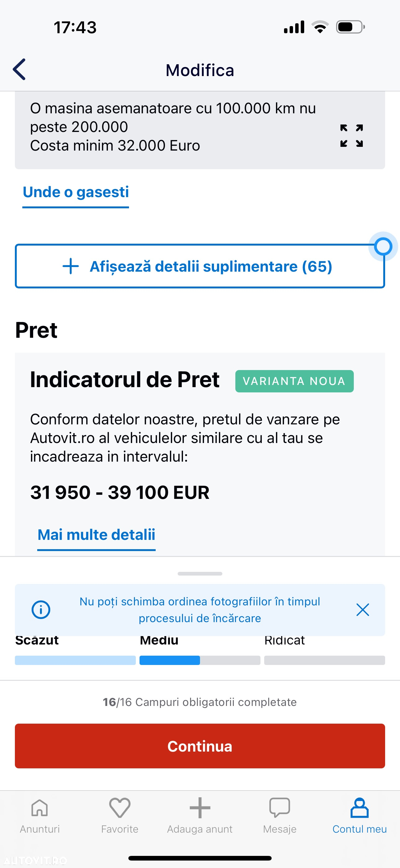Switch to Contul meu tab
Screen dimensions: 400x868
(360, 815)
